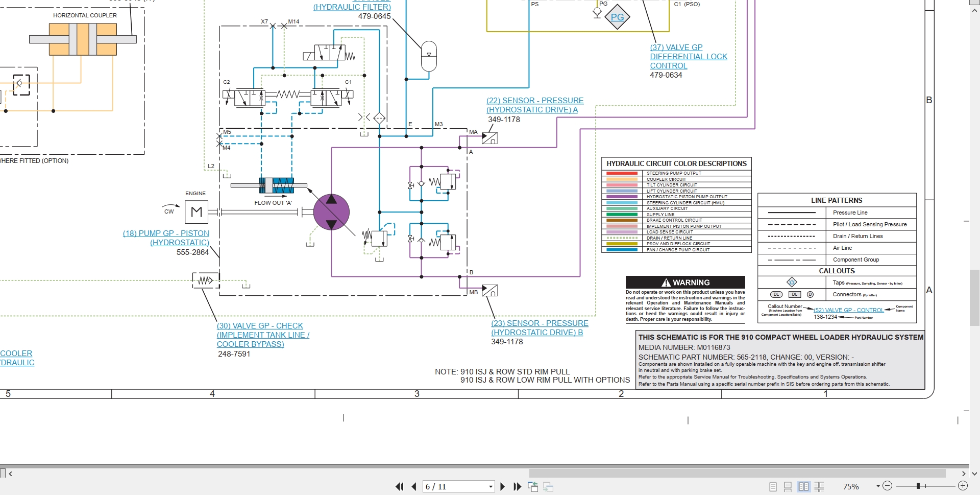Image resolution: width=980 pixels, height=495 pixels.
Task: Click the vertical scrollbar down arrow
Action: click(x=975, y=474)
